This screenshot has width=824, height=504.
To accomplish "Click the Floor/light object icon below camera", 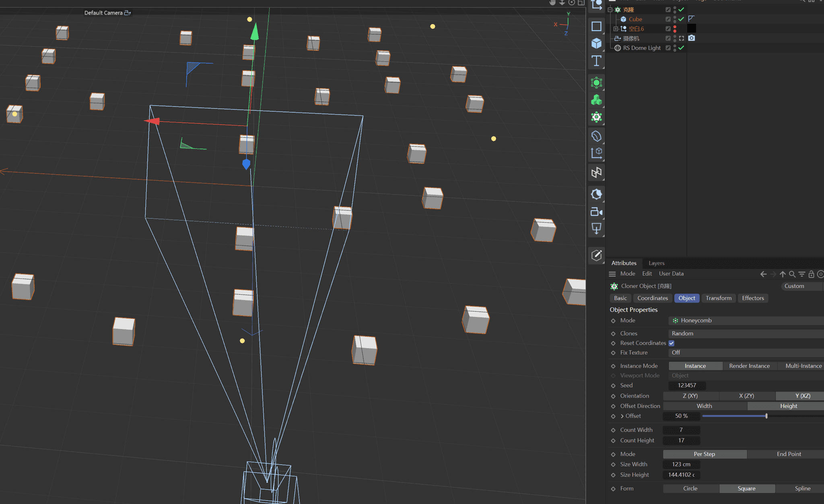I will click(x=596, y=229).
